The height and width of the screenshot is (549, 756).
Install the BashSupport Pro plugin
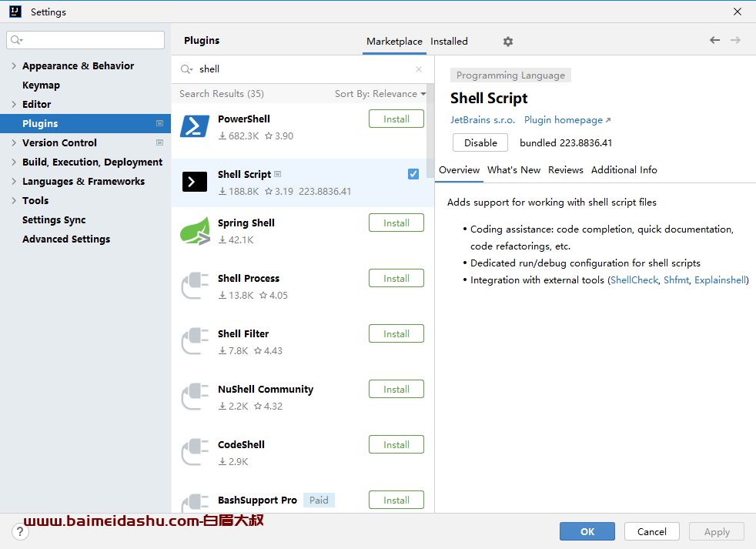396,500
